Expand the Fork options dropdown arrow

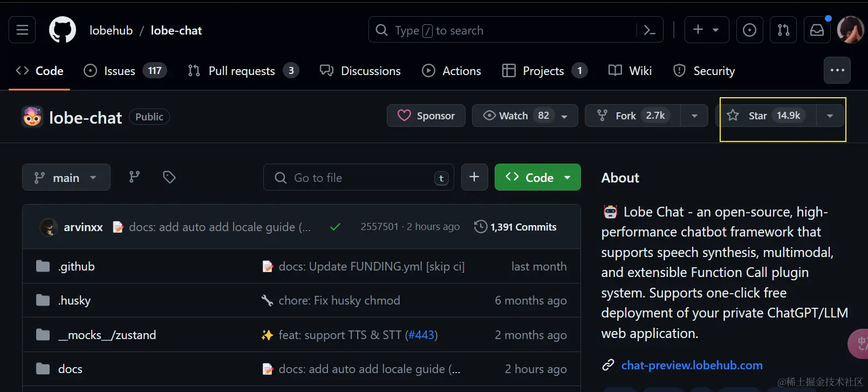[694, 116]
